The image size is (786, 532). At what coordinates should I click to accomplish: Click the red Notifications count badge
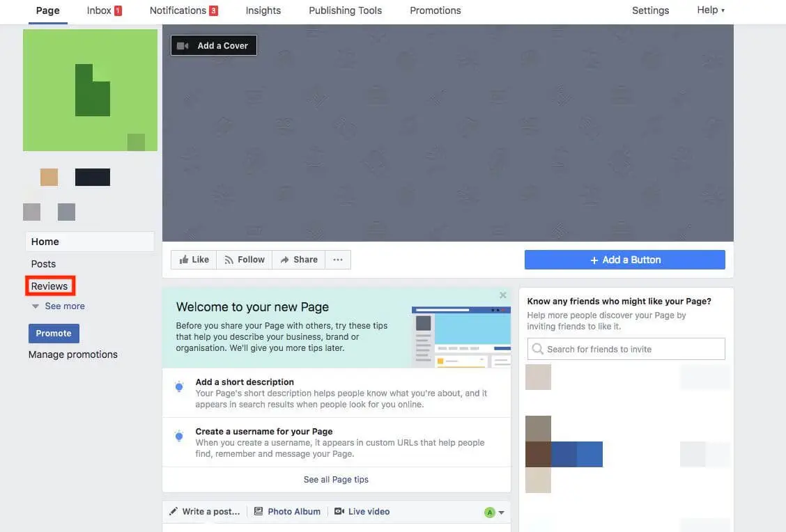[213, 10]
